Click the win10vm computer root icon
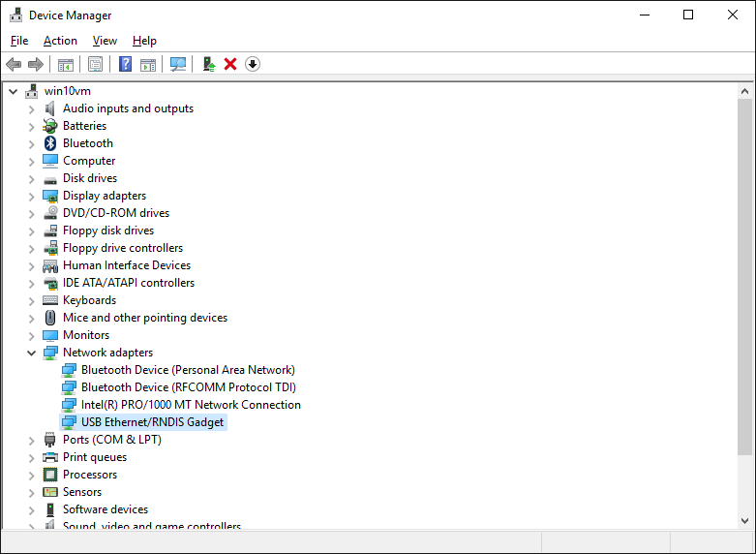 pos(32,91)
